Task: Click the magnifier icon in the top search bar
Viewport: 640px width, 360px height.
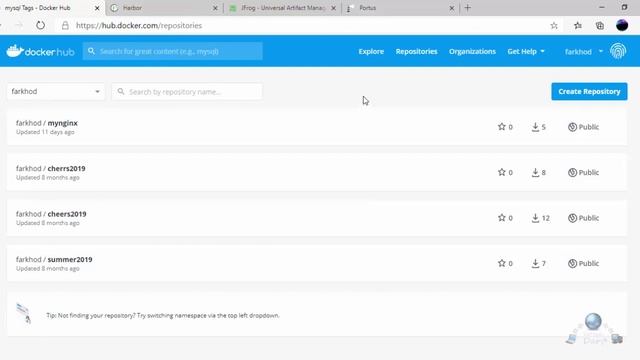Action: pyautogui.click(x=91, y=51)
